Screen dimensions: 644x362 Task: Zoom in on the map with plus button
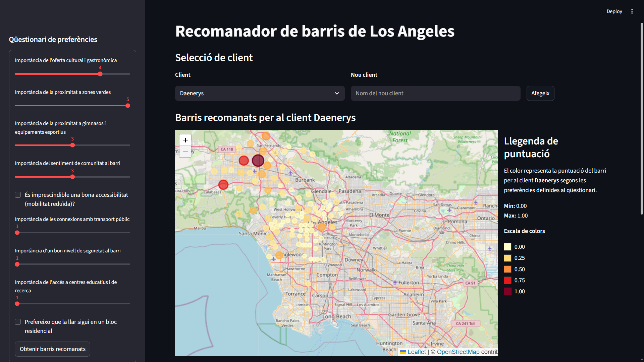[x=185, y=140]
